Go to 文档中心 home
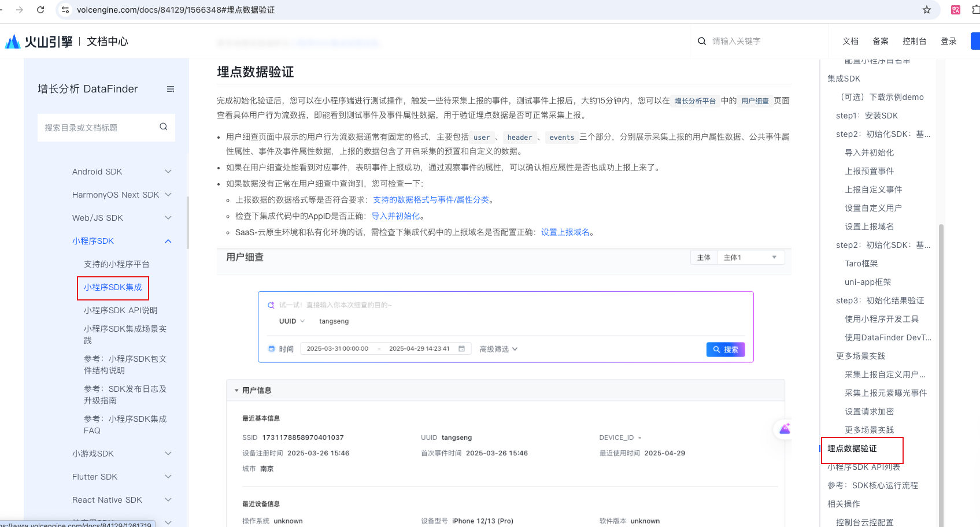The image size is (980, 527). pos(108,42)
